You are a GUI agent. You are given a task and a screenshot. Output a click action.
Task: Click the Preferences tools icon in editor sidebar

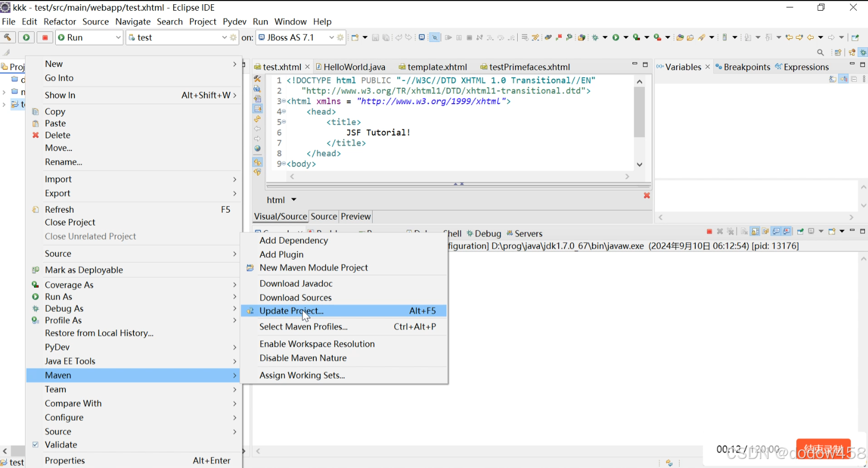coord(258,79)
